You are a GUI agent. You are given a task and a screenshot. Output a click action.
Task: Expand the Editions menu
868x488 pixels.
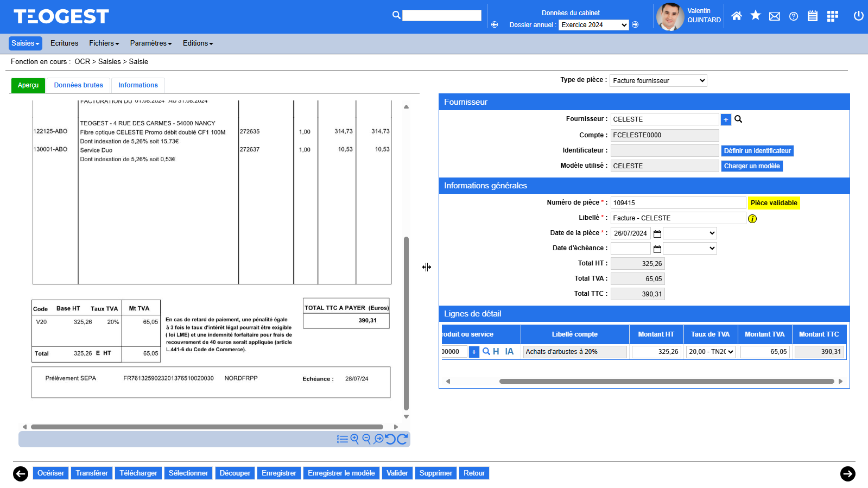click(x=198, y=43)
